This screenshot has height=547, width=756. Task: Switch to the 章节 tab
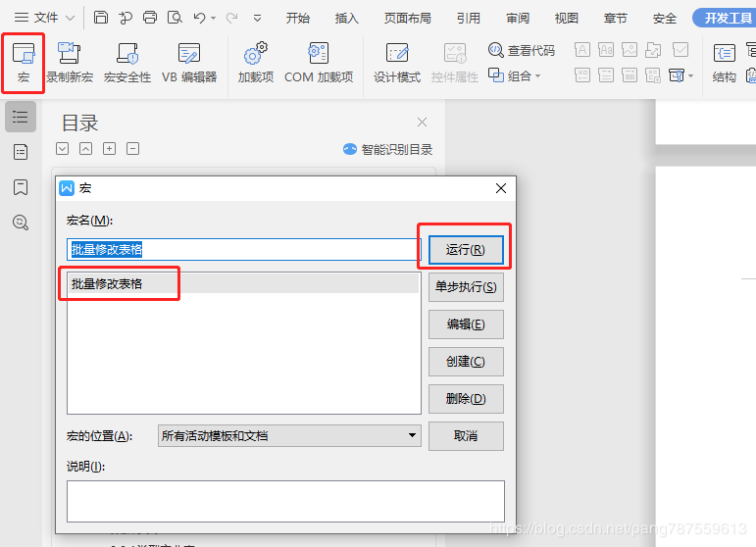point(615,19)
